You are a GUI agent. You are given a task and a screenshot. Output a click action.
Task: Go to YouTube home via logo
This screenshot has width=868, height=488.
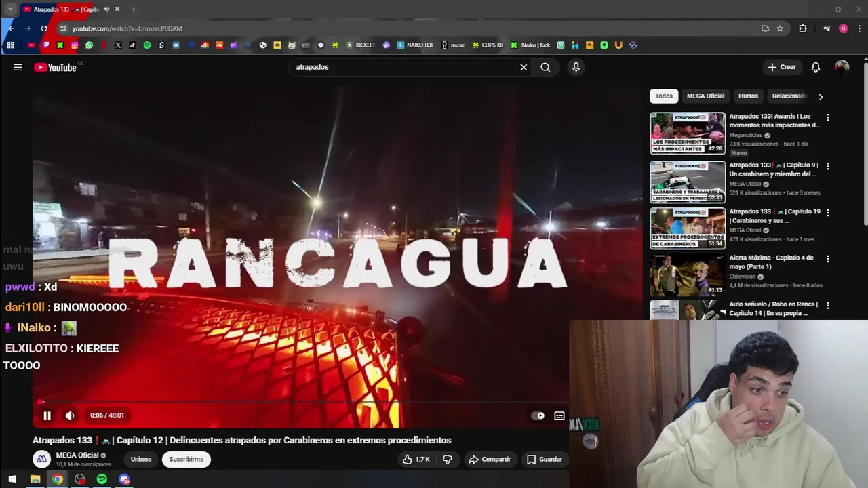(56, 67)
